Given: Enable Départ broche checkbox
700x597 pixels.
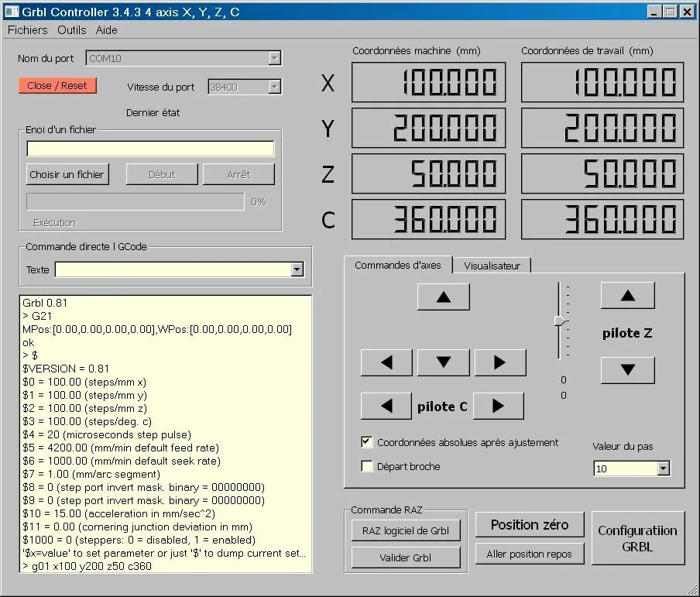Looking at the screenshot, I should pyautogui.click(x=366, y=466).
